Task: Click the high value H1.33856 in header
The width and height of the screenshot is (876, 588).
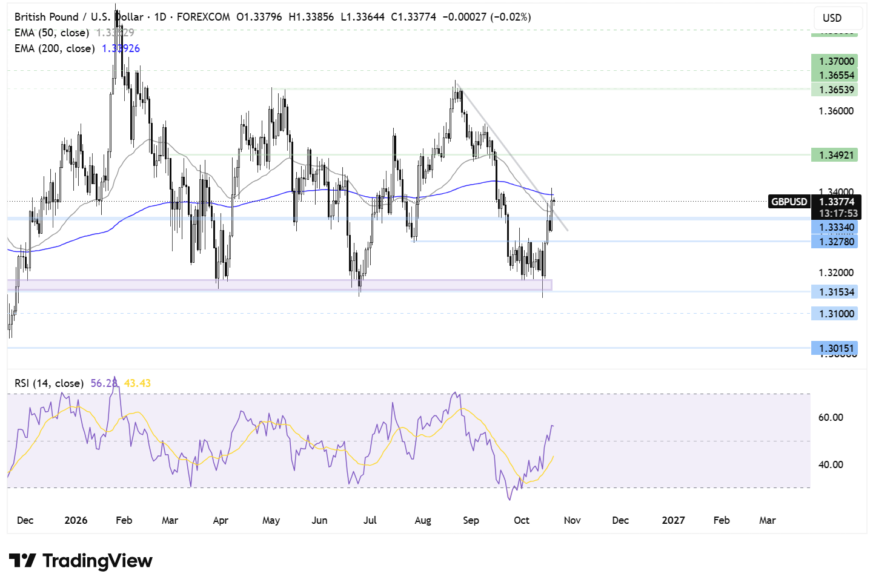Action: pyautogui.click(x=311, y=17)
